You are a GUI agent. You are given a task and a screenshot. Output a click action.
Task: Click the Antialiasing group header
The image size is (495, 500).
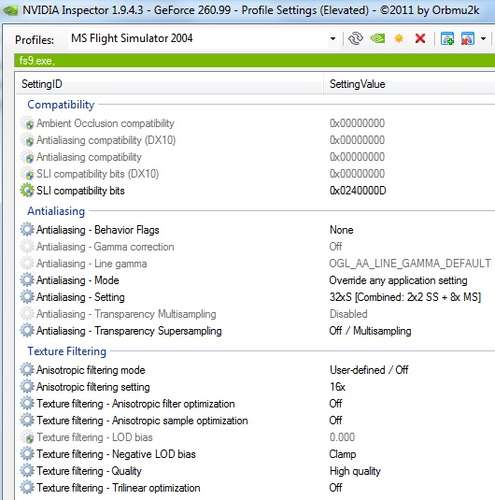[x=56, y=211]
